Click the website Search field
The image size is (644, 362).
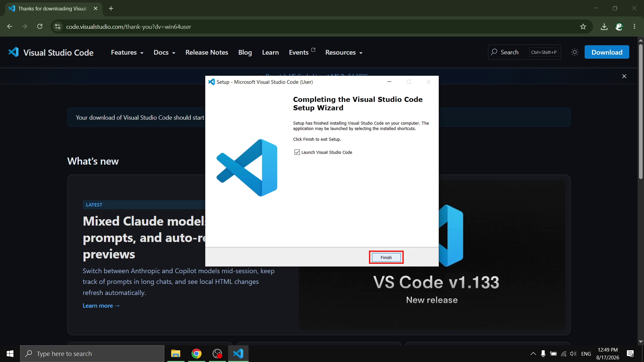click(x=524, y=52)
